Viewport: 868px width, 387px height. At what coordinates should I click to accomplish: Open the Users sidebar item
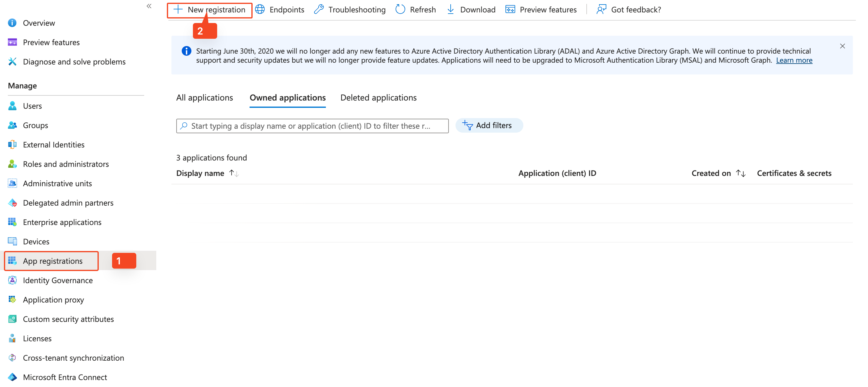click(32, 106)
